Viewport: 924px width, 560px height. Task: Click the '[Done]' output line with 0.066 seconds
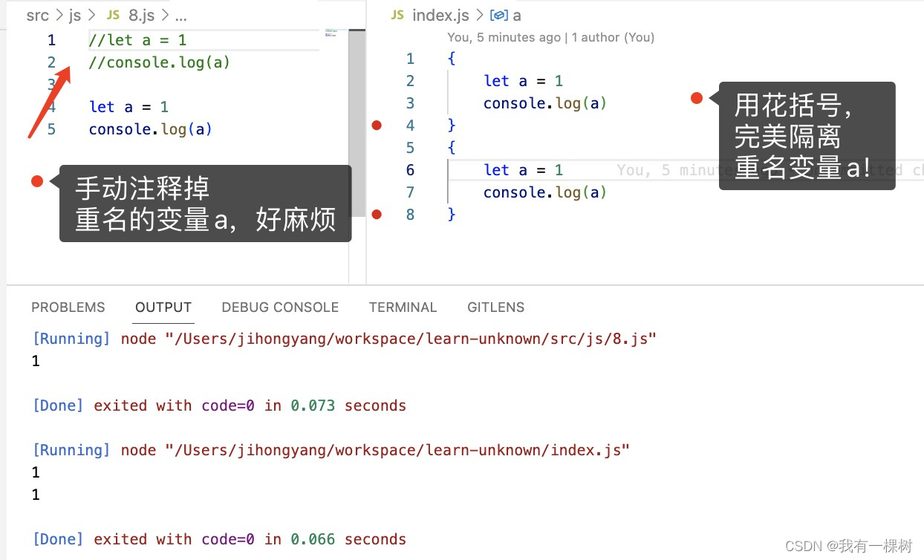point(219,540)
